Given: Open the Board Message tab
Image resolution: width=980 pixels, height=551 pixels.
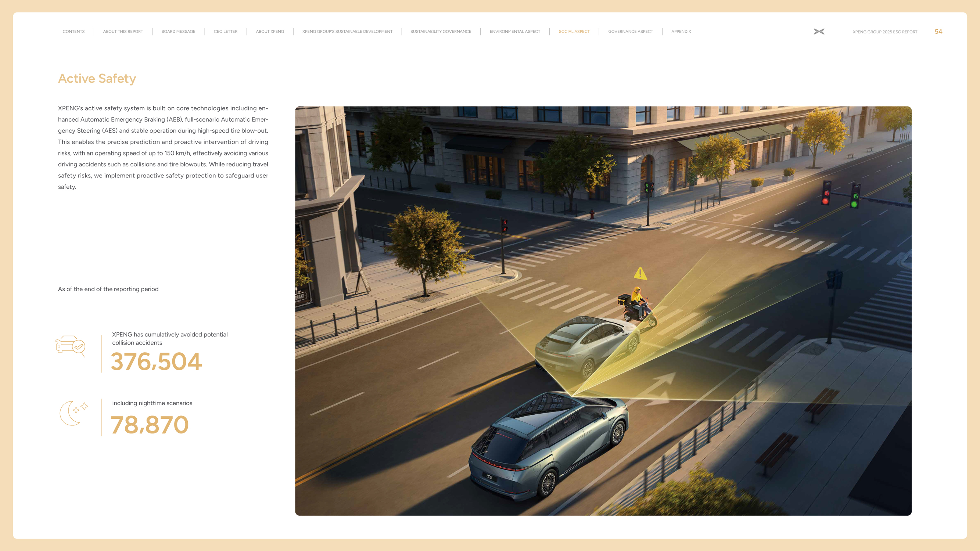Looking at the screenshot, I should (x=178, y=32).
